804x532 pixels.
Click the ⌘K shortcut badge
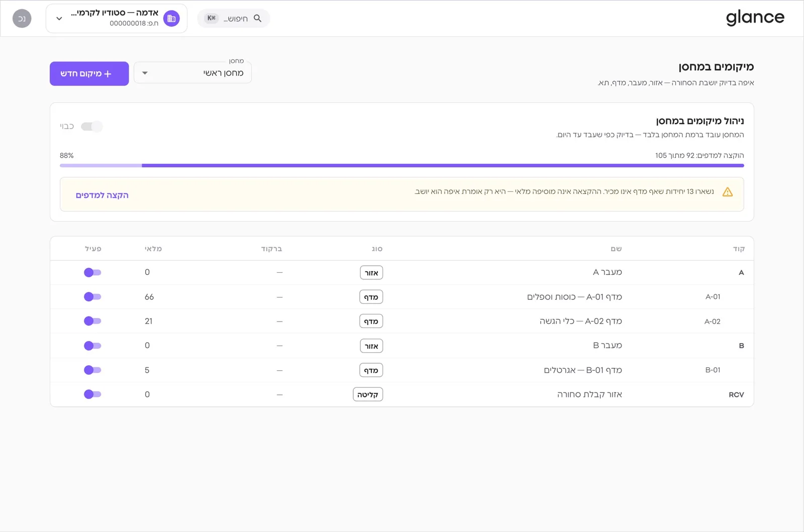(212, 18)
